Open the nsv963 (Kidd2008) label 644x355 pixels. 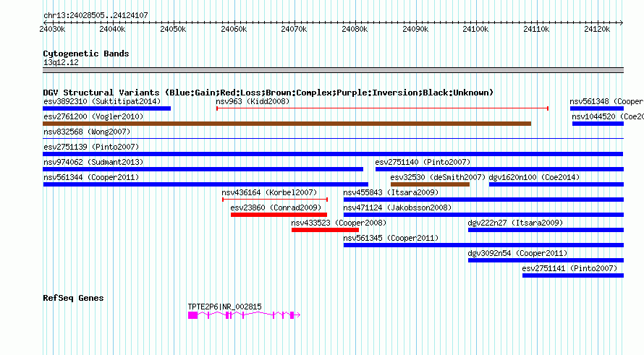(253, 101)
